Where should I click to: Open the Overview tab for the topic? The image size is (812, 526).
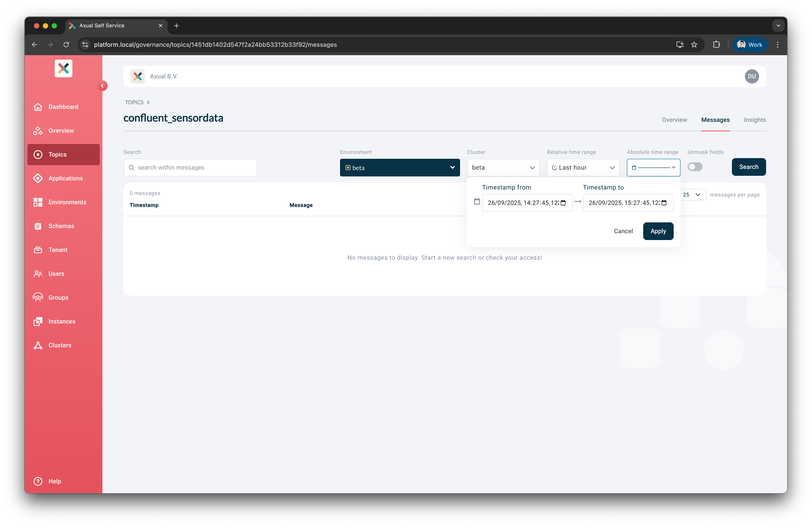674,120
